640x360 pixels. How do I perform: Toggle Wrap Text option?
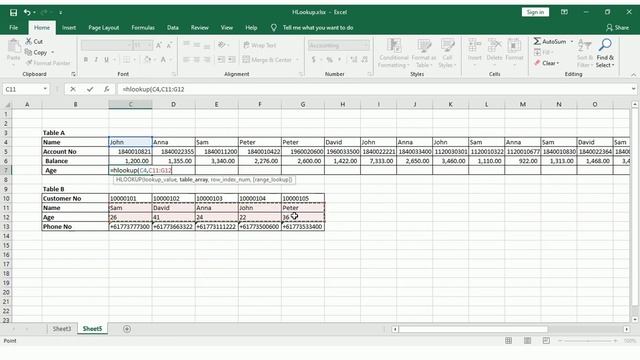260,45
